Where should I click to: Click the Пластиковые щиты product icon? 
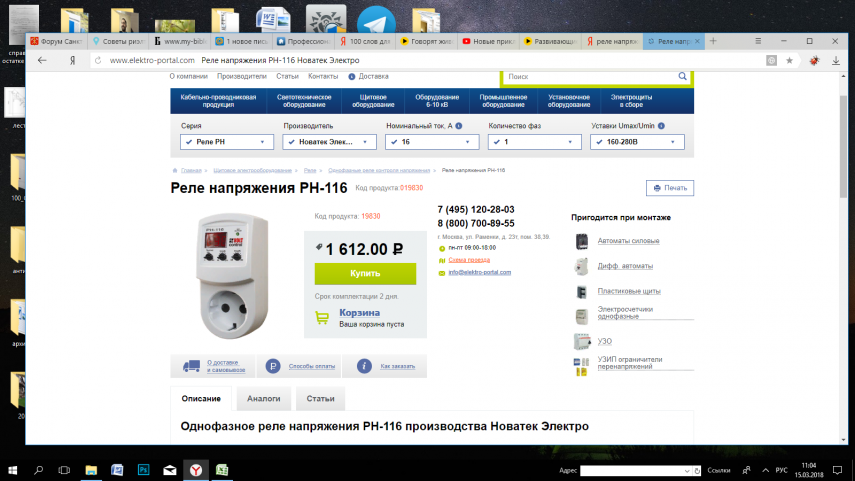(582, 292)
